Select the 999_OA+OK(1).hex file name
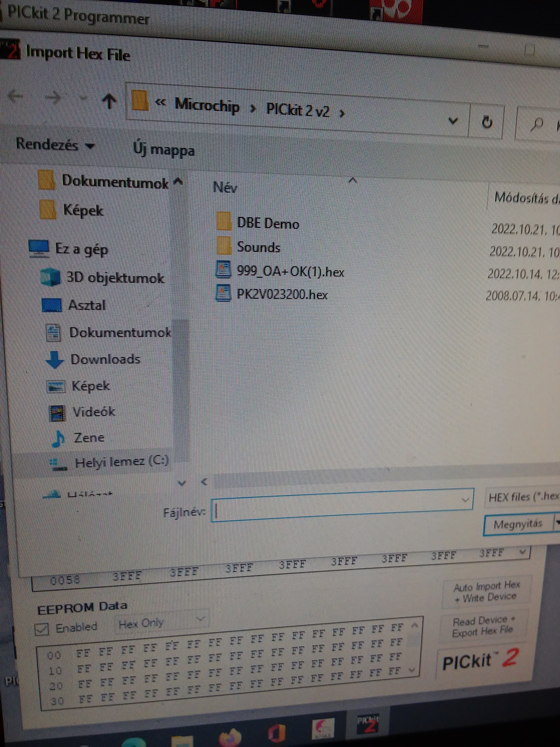560x747 pixels. (x=290, y=271)
